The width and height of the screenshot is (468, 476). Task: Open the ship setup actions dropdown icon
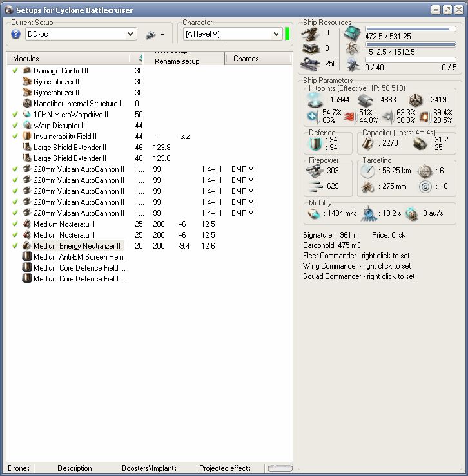[155, 35]
